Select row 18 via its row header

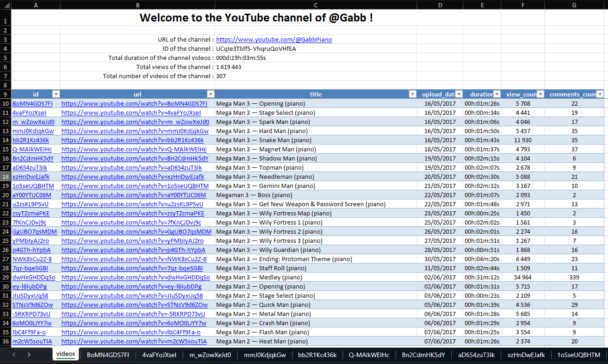5,177
